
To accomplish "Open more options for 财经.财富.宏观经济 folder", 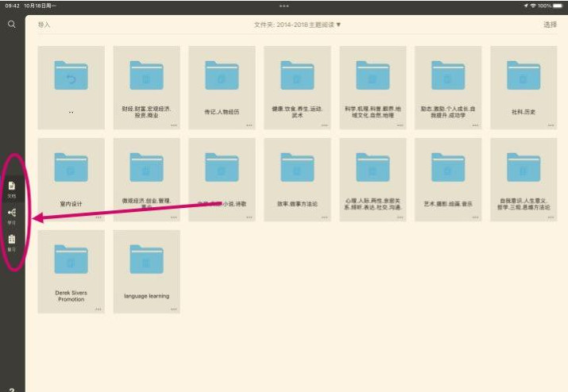I will point(174,125).
